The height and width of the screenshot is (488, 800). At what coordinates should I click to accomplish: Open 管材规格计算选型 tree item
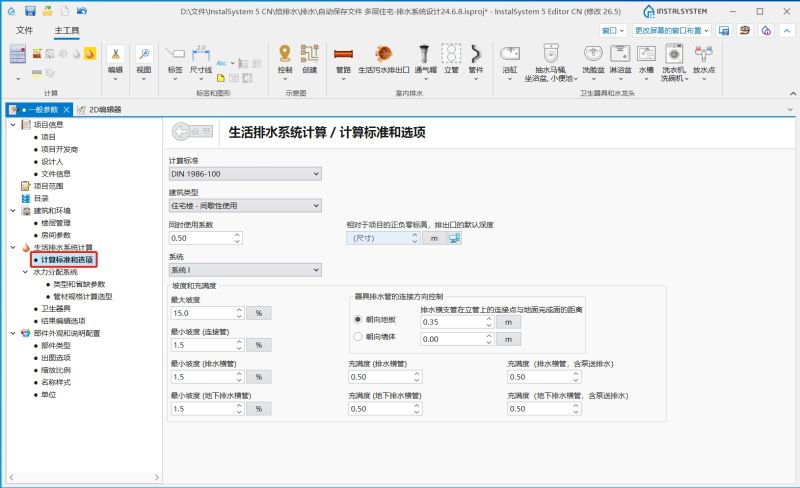tap(83, 297)
